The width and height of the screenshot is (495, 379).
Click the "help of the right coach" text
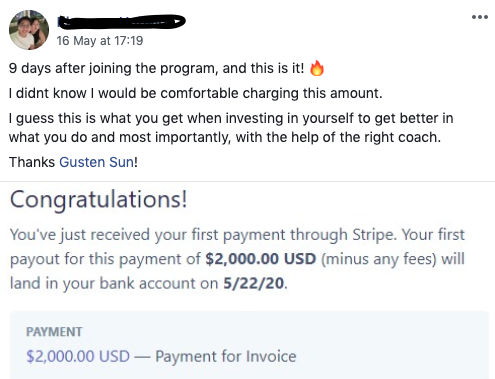(x=366, y=137)
